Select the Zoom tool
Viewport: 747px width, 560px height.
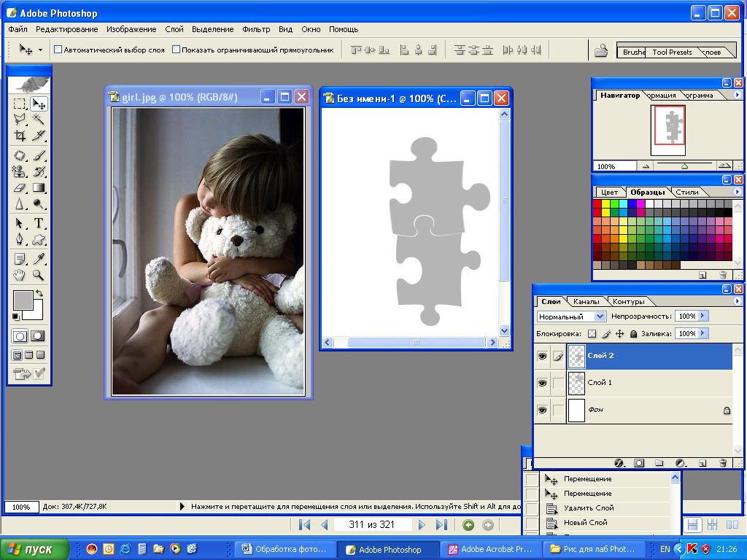38,275
